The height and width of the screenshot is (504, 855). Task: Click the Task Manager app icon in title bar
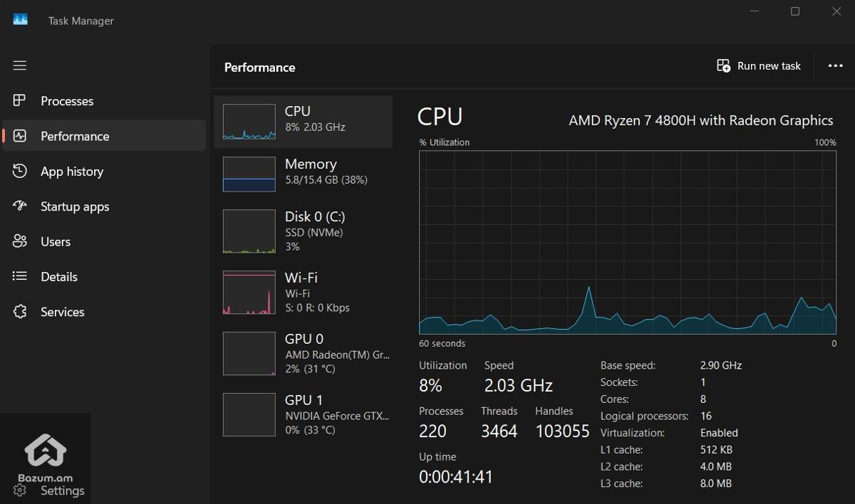(x=20, y=19)
